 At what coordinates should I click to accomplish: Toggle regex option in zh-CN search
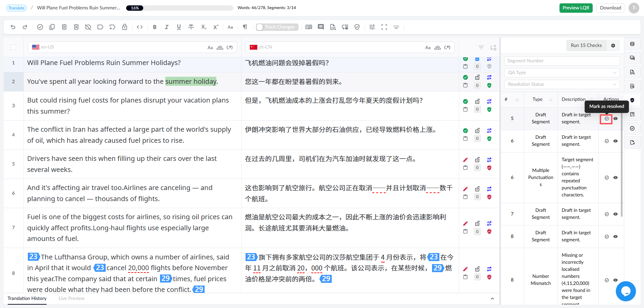click(447, 48)
